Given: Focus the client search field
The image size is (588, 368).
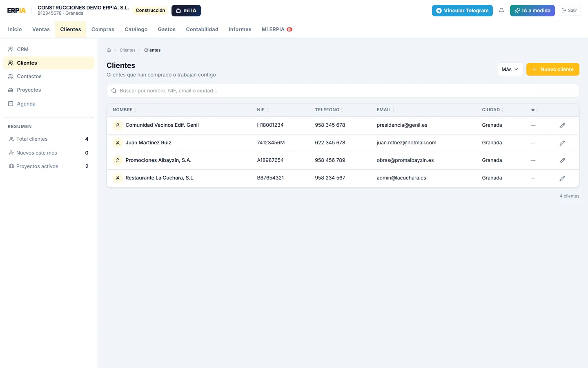Looking at the screenshot, I should click(x=343, y=91).
